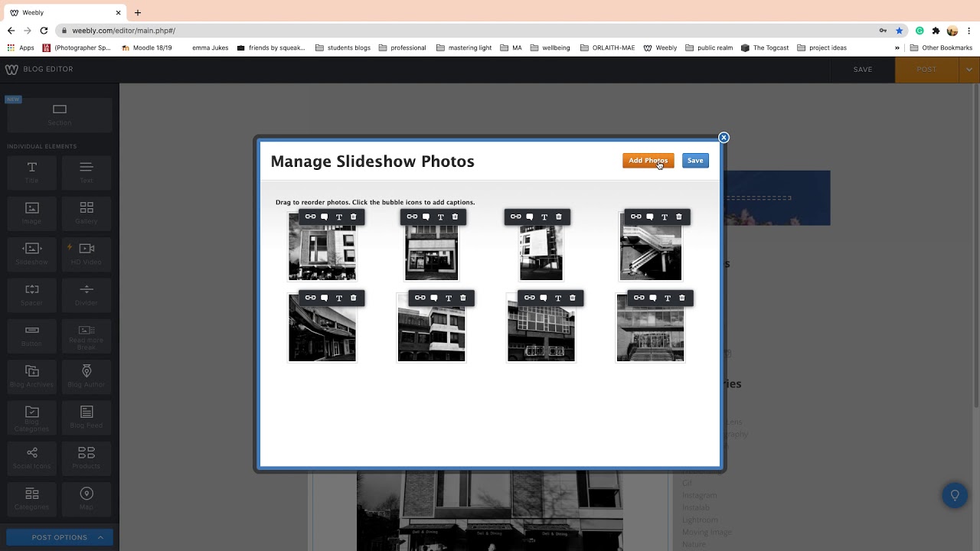
Task: Add a link to the staircase photo
Action: point(635,217)
